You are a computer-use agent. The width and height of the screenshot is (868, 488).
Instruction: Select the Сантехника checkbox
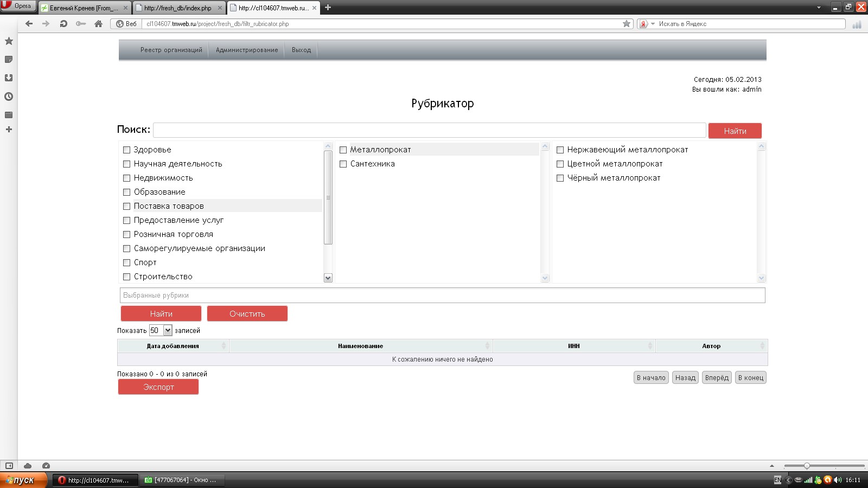(x=343, y=164)
